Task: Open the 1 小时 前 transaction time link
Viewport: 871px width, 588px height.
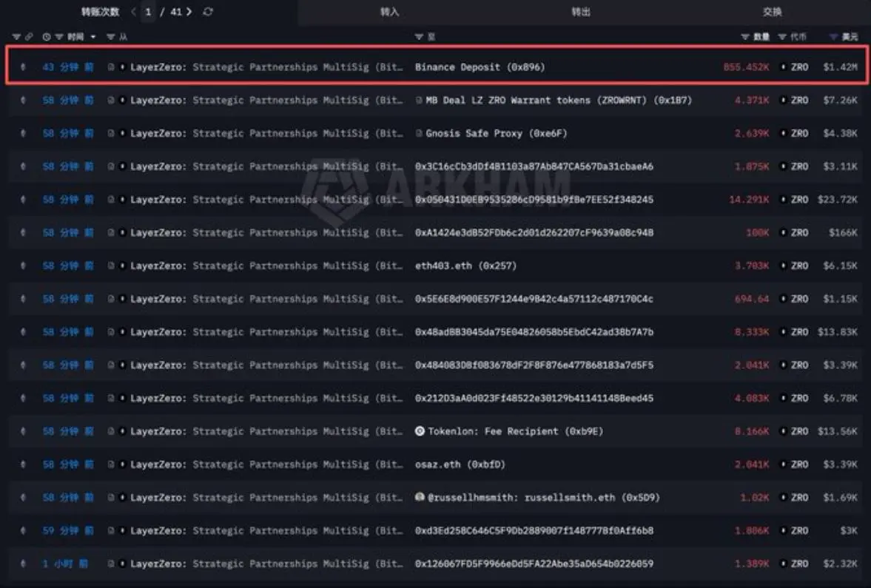Action: tap(65, 564)
